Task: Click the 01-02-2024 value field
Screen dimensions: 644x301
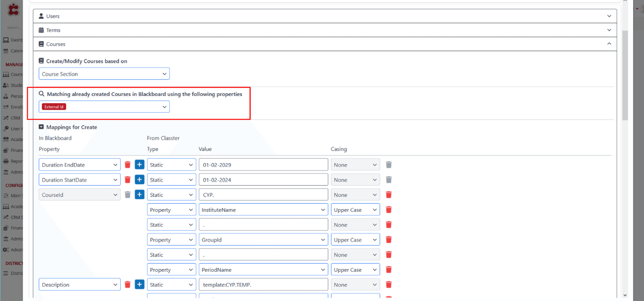Action: tap(263, 180)
